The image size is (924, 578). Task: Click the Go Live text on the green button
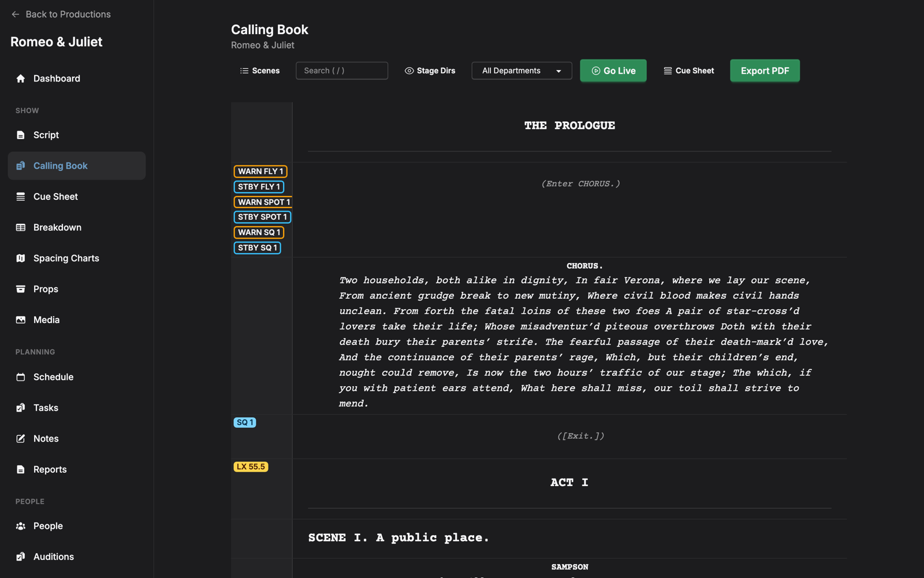pyautogui.click(x=619, y=71)
